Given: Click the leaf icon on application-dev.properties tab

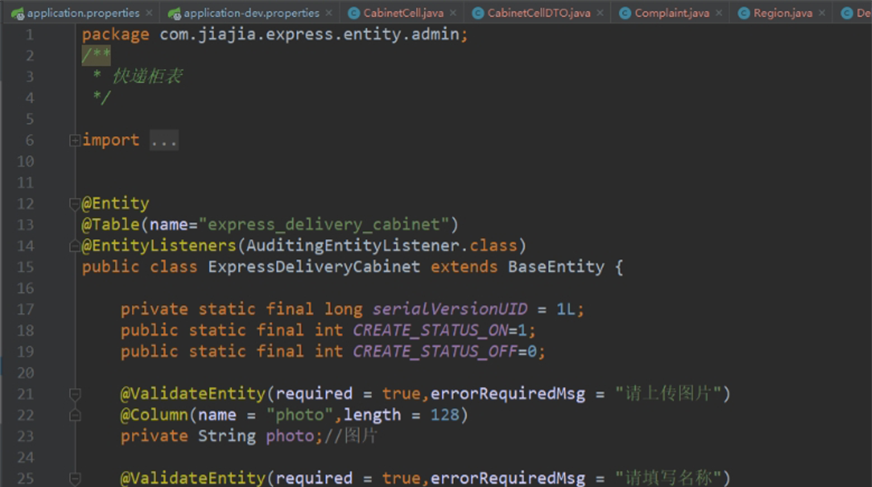Looking at the screenshot, I should [175, 13].
